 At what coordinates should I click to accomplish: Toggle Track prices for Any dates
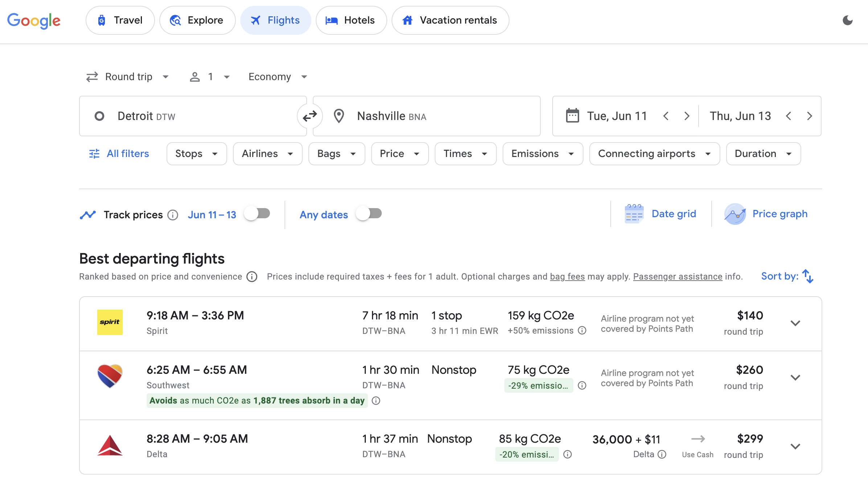pos(369,214)
